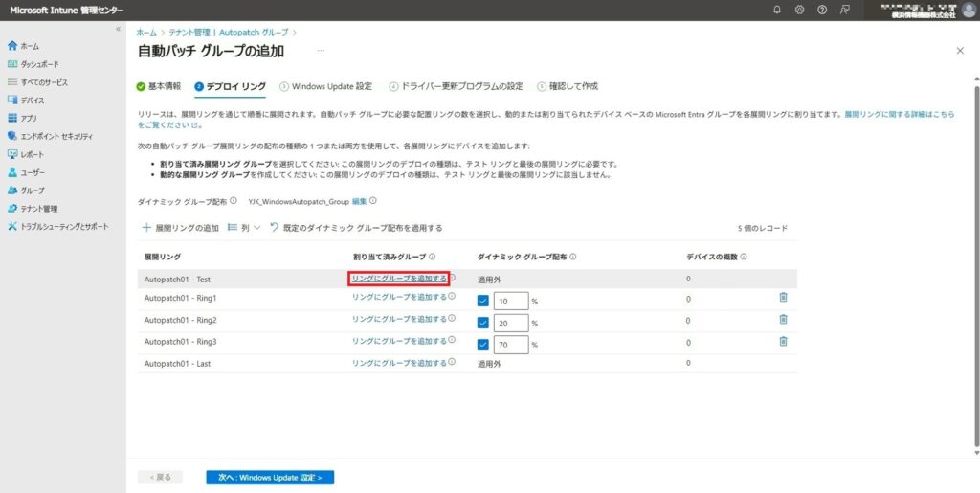Open 列 dropdown

244,228
